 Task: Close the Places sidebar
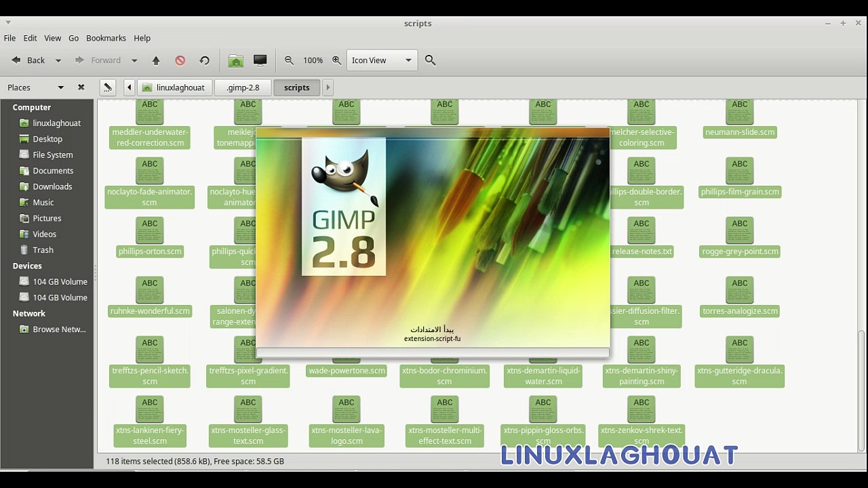point(81,87)
